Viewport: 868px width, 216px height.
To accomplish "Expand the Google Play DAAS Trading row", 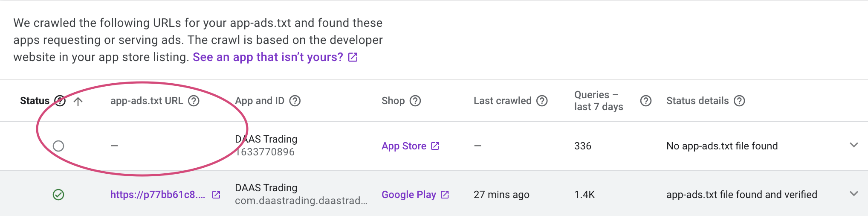I will [x=854, y=194].
